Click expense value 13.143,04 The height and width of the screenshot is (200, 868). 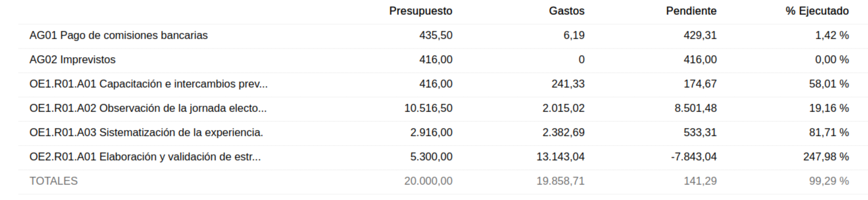tap(560, 157)
